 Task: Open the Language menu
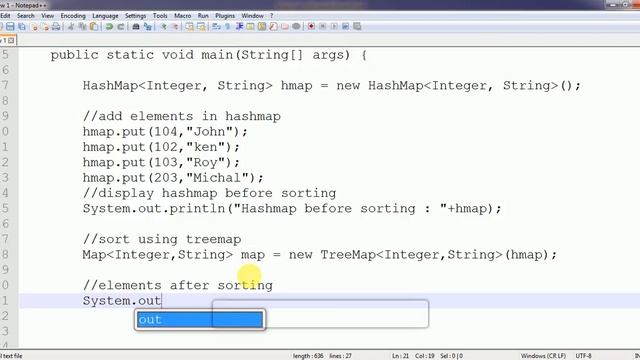coord(105,16)
